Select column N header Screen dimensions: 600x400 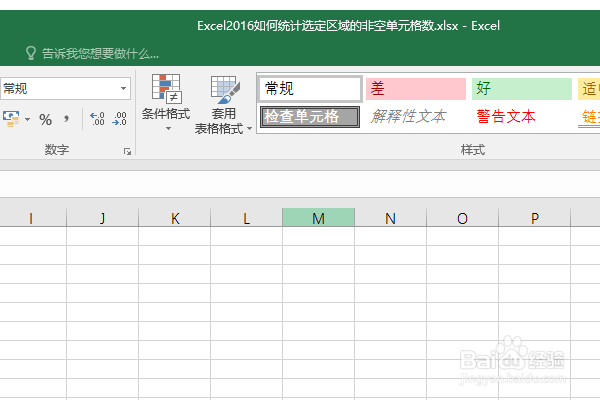click(x=390, y=217)
